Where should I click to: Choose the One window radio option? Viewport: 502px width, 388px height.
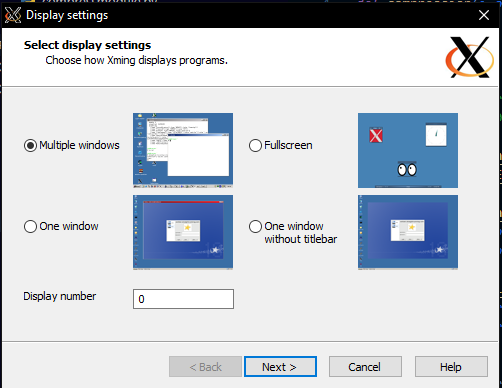tap(30, 227)
